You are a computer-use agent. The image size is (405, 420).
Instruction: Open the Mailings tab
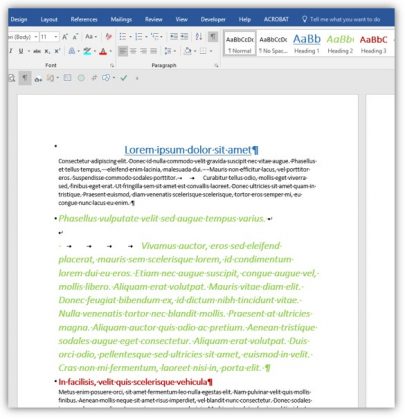121,19
